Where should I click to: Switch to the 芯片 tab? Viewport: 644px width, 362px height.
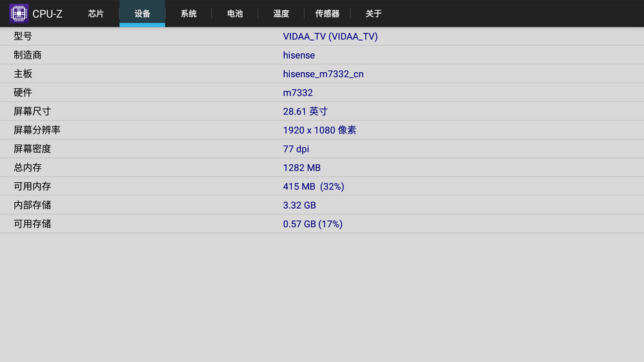[x=96, y=14]
